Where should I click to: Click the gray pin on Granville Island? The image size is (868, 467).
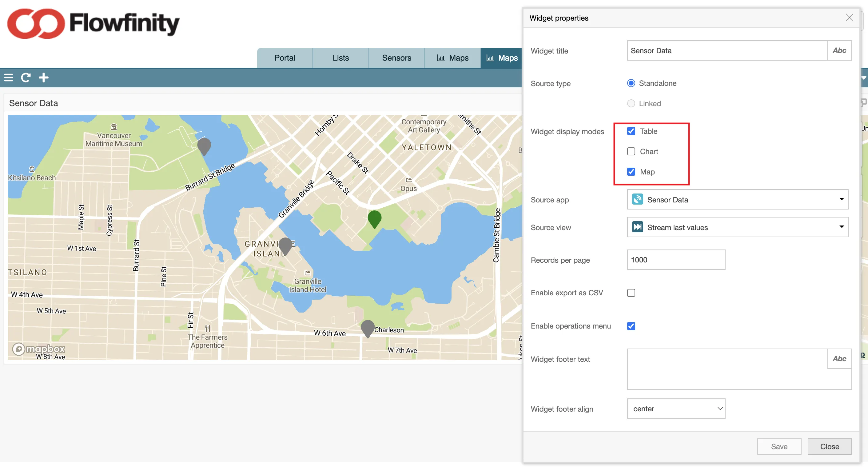(285, 245)
